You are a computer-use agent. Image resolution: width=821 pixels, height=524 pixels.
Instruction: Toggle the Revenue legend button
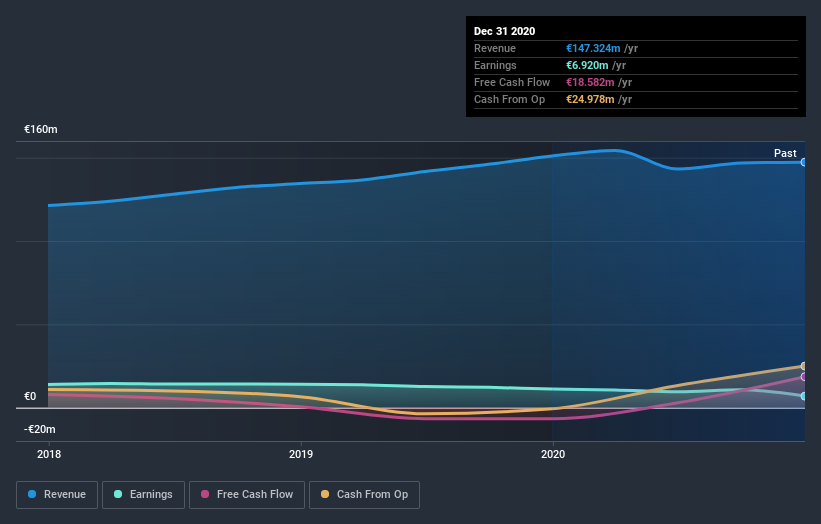point(57,495)
